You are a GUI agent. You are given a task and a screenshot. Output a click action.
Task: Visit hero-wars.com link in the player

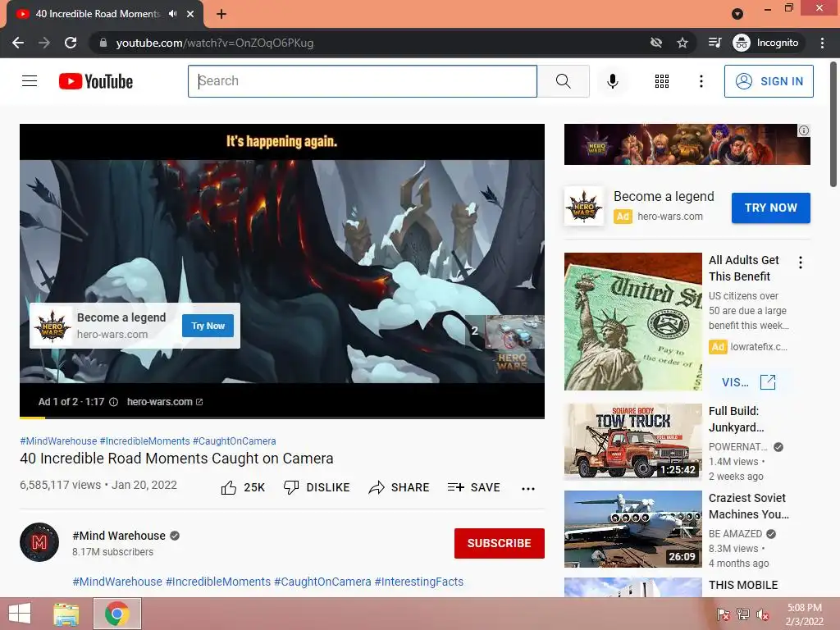tap(164, 402)
